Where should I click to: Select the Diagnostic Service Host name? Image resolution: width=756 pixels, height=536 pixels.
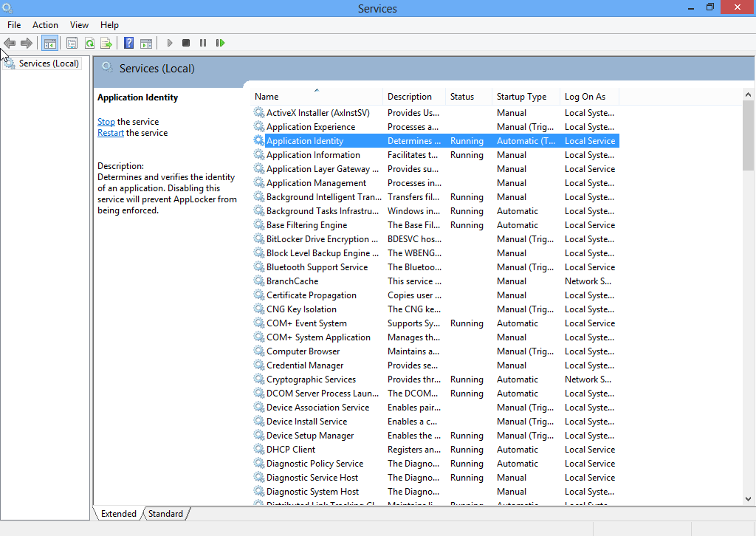tap(312, 478)
